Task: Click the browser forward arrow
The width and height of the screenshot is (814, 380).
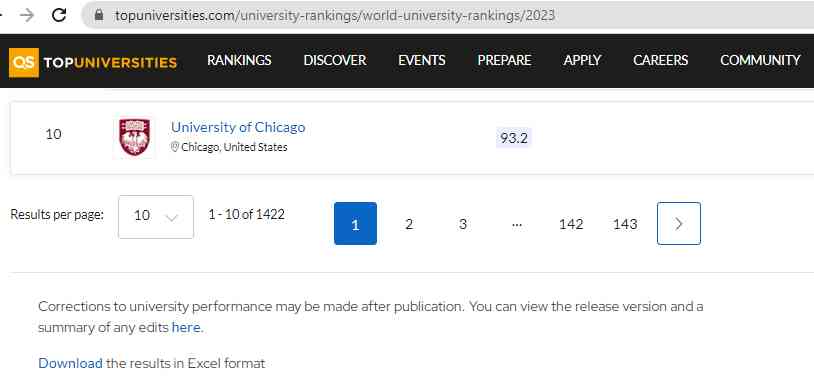Action: (x=26, y=15)
